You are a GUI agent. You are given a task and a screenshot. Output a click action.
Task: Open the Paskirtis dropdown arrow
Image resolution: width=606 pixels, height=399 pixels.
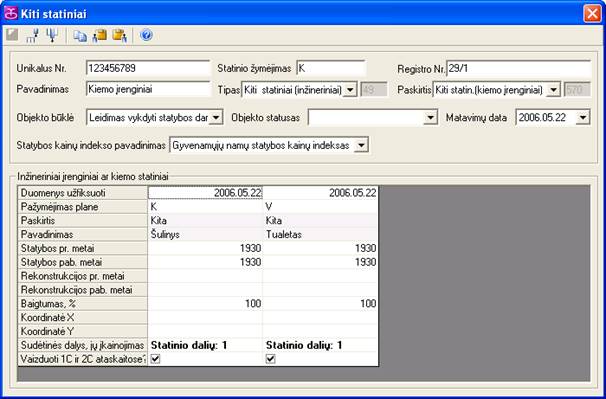[x=554, y=90]
